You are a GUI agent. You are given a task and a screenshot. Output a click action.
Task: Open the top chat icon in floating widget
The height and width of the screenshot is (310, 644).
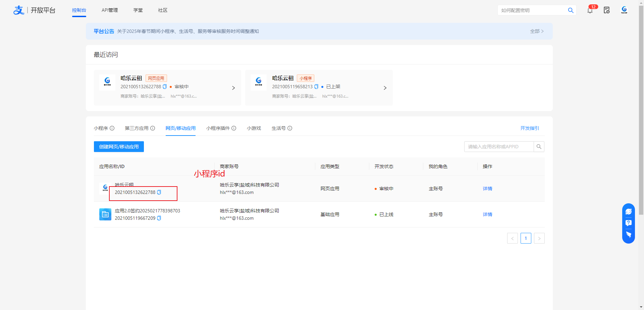629,211
